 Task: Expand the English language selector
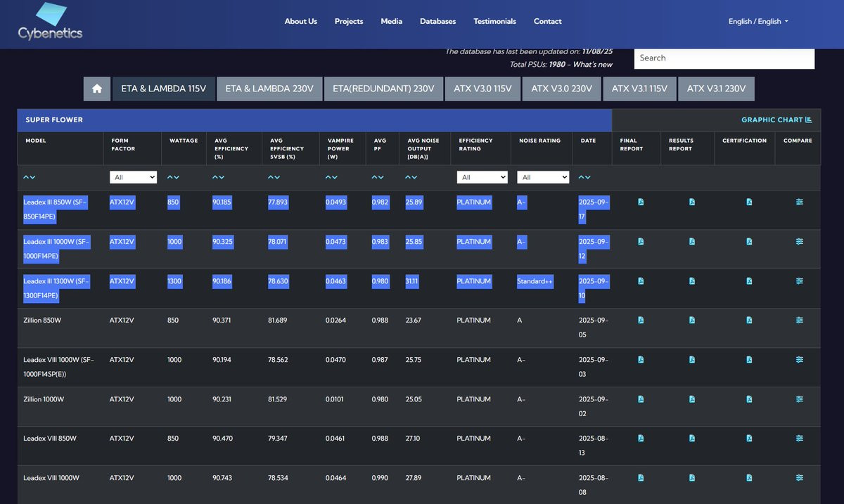point(758,22)
